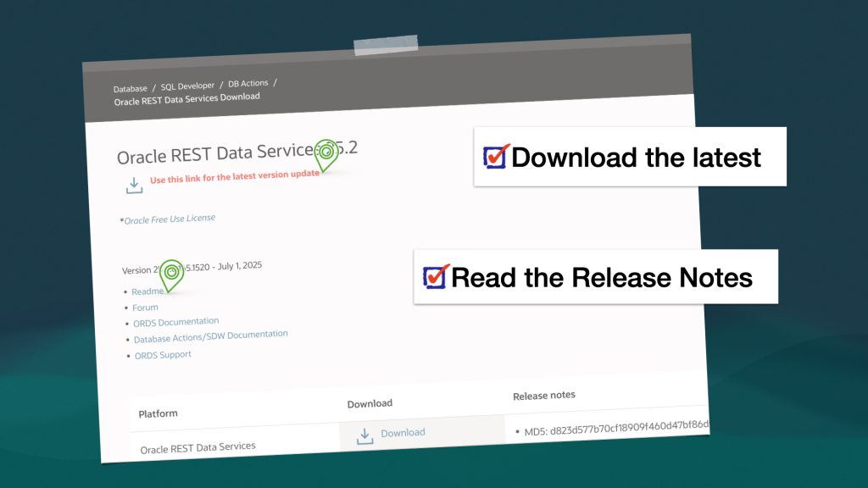This screenshot has height=488, width=868.
Task: Go to the DB Actions breadcrumb
Action: pos(248,84)
